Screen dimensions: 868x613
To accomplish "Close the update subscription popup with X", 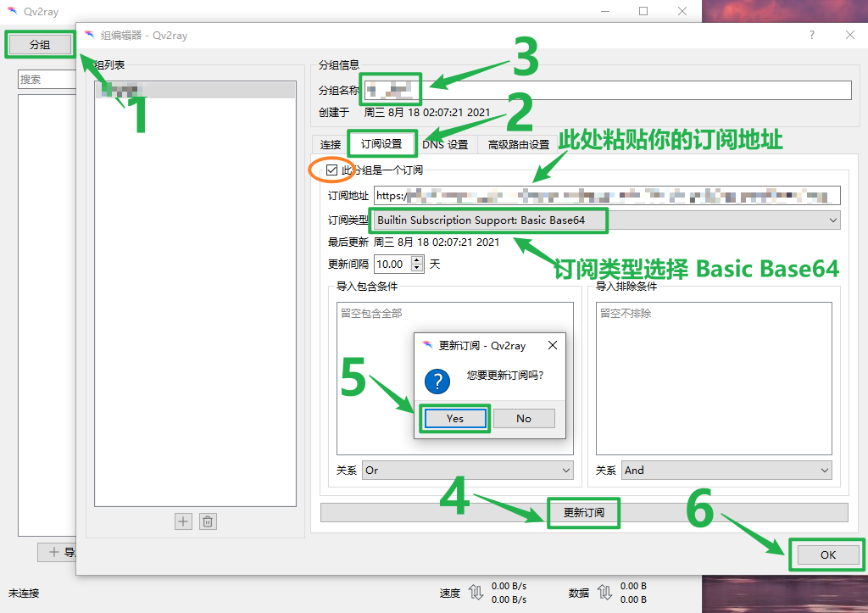I will (553, 346).
